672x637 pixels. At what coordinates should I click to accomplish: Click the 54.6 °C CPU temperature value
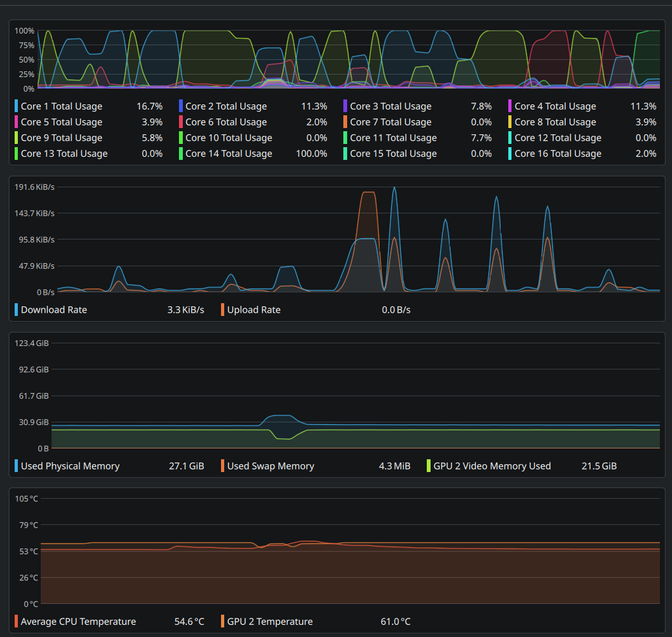tap(189, 622)
